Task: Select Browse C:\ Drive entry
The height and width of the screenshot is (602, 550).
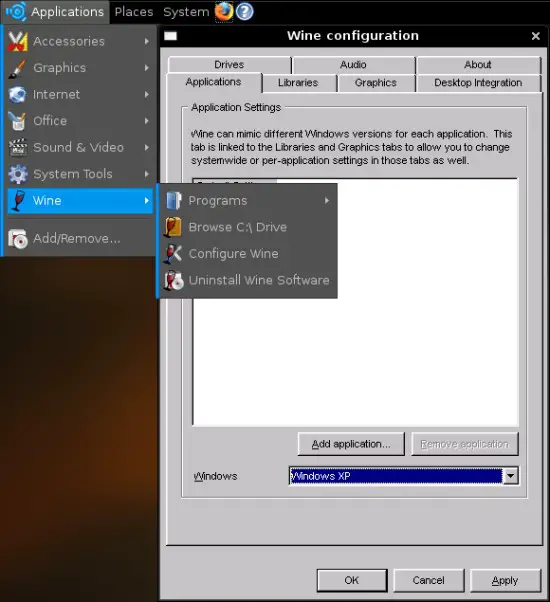Action: click(248, 227)
